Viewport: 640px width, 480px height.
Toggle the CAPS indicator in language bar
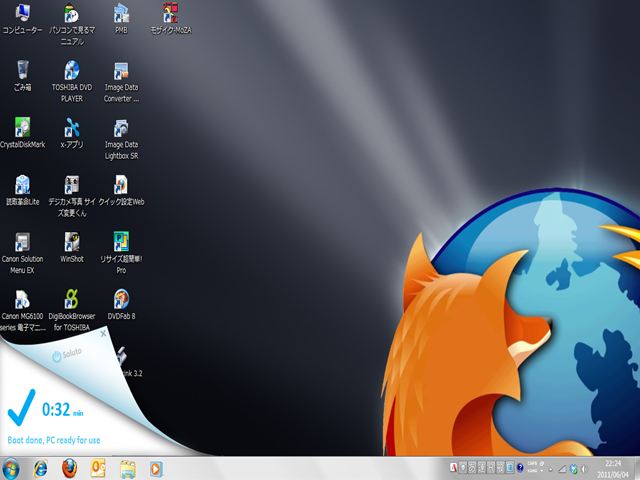click(532, 464)
